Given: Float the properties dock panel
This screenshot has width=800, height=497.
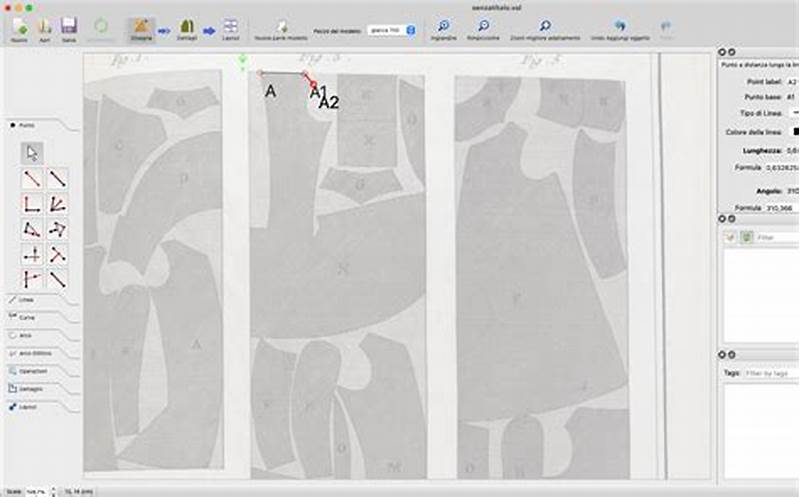Looking at the screenshot, I should pyautogui.click(x=732, y=52).
